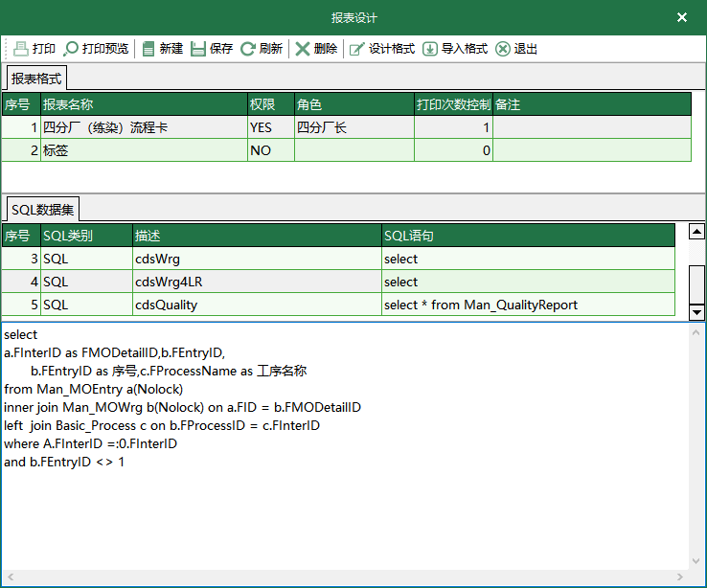This screenshot has height=588, width=707.
Task: Click the SQL语句 column header
Action: (528, 236)
